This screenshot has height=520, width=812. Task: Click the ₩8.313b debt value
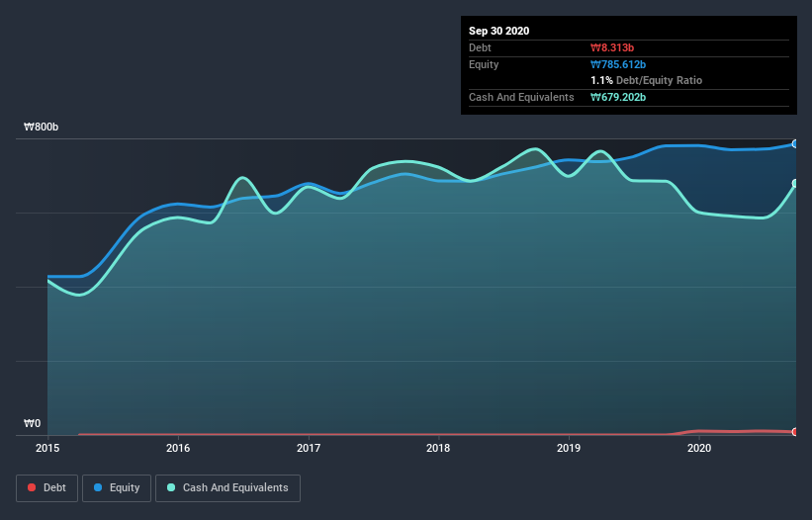click(612, 47)
